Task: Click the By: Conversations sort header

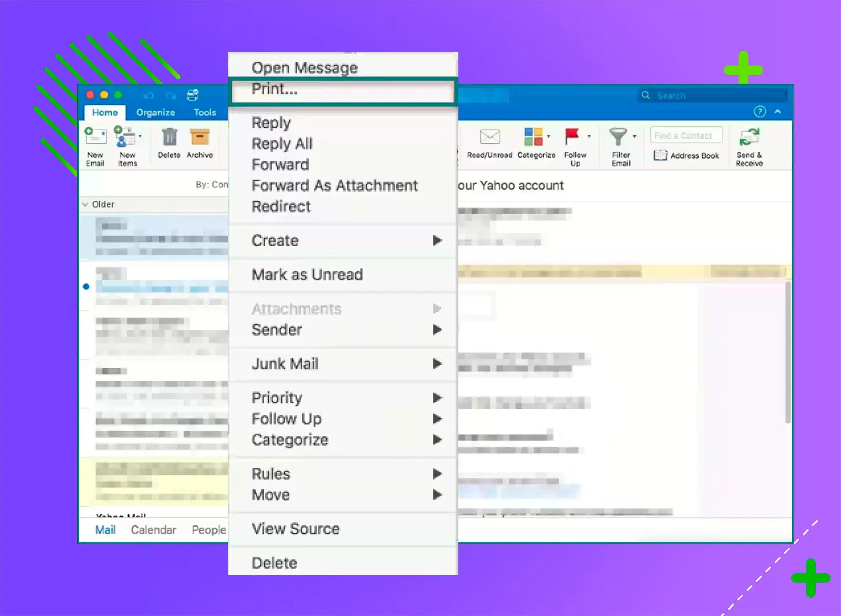Action: coord(212,184)
